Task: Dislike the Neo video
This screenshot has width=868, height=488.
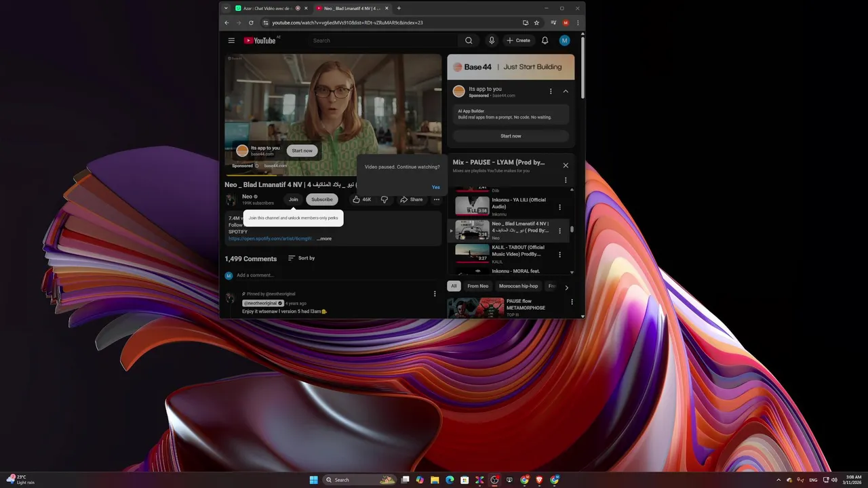Action: coord(384,199)
